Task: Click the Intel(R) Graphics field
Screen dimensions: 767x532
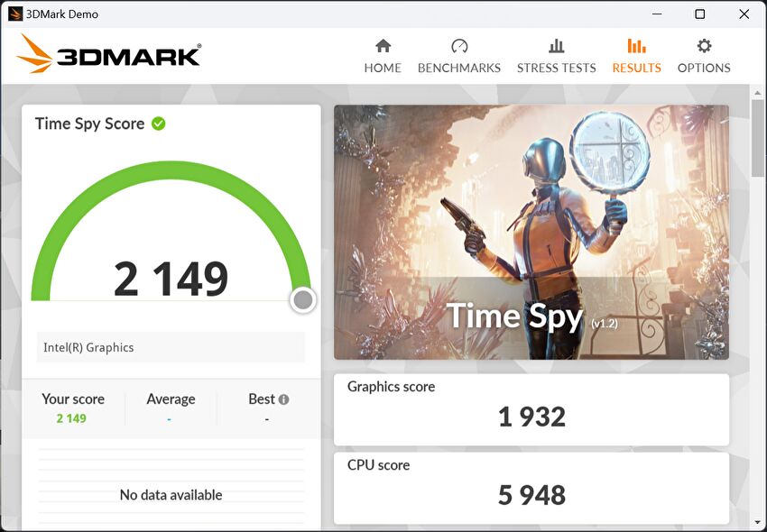Action: pyautogui.click(x=171, y=347)
